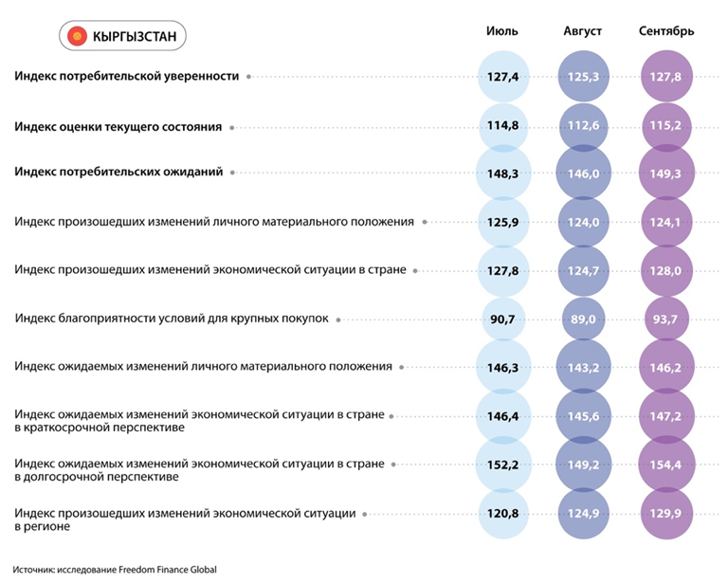
Task: Click the August 89,0 circle
Action: click(584, 319)
